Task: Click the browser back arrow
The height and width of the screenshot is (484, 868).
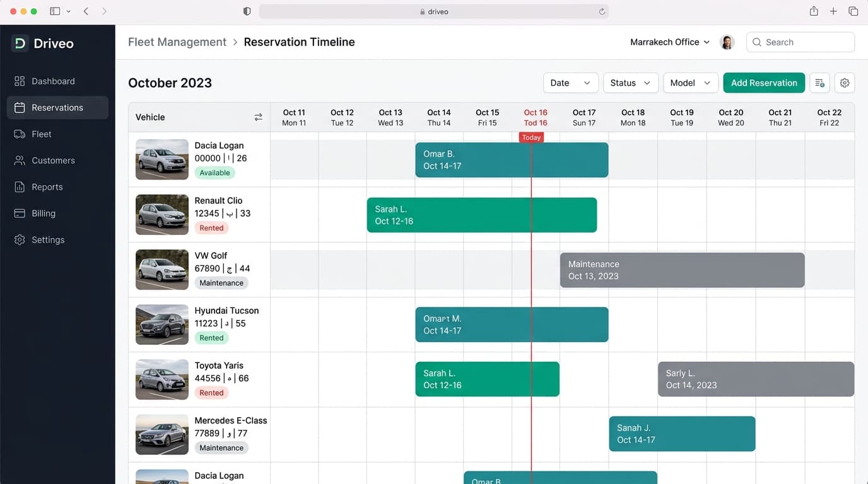Action: tap(86, 11)
